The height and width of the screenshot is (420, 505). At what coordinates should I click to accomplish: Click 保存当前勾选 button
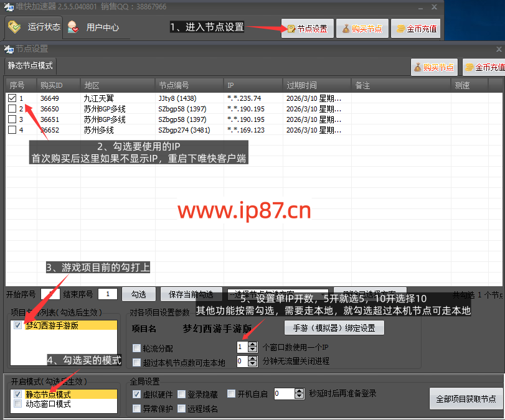[x=191, y=294]
